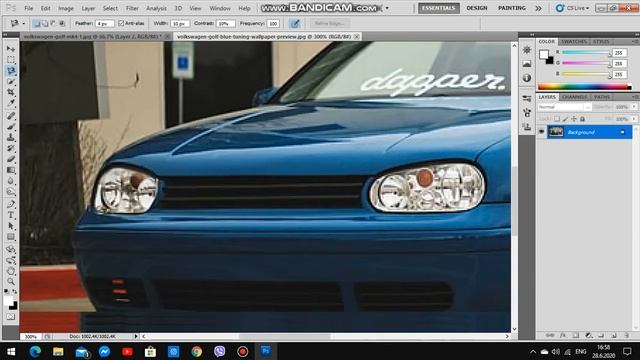Select the Eyedropper tool
The width and height of the screenshot is (640, 360).
coord(11,104)
